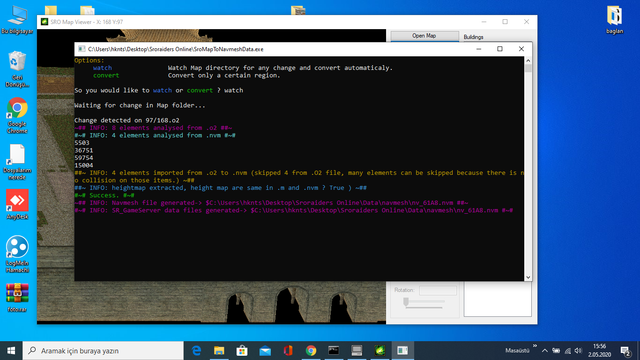Open the Recycle Bin desktop icon
This screenshot has height=360, width=640.
(17, 69)
